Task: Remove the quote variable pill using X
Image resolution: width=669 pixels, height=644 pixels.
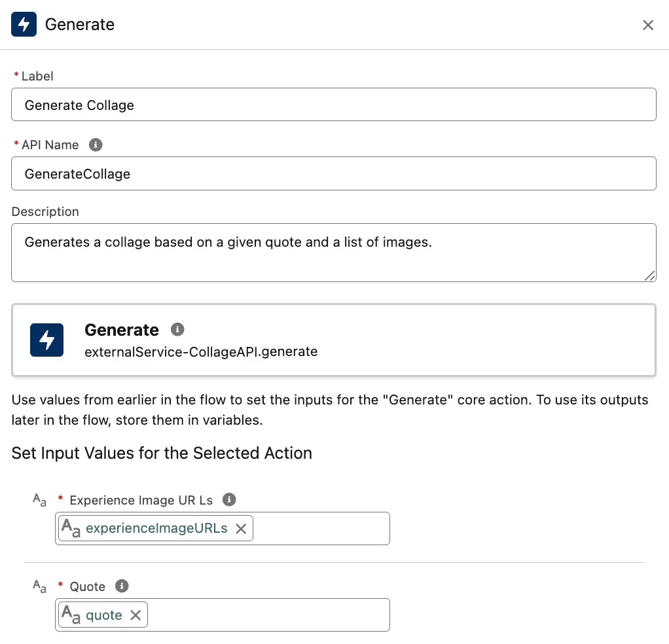Action: [x=136, y=615]
